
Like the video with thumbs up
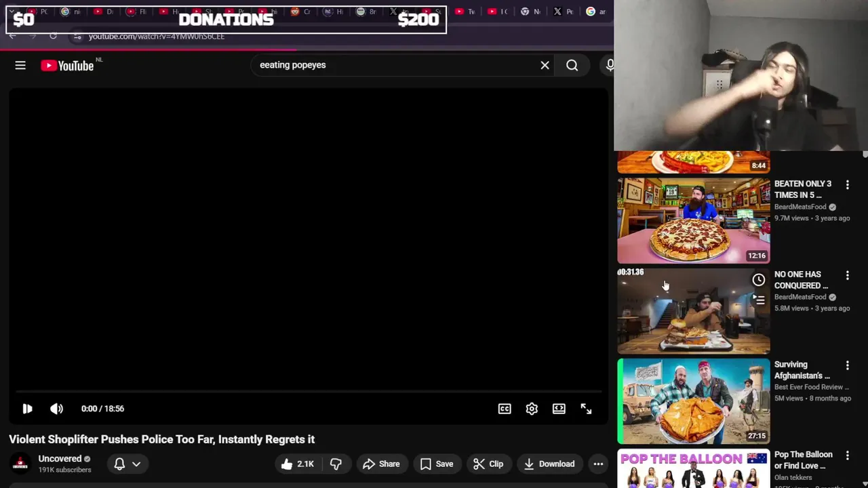point(298,464)
